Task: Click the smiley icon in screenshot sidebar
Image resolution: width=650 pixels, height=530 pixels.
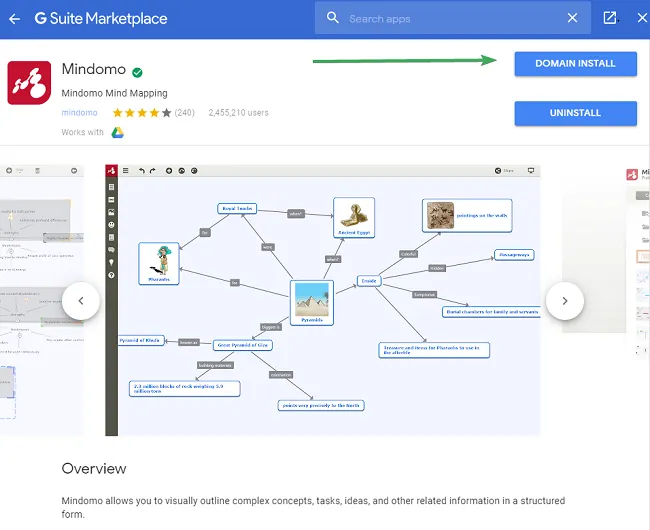Action: coord(111,225)
